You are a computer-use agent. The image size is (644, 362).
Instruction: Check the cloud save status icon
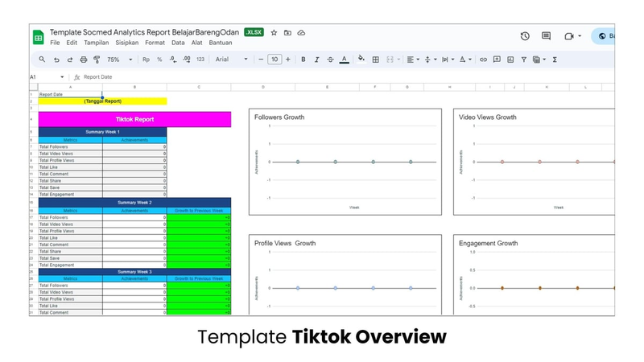click(301, 33)
